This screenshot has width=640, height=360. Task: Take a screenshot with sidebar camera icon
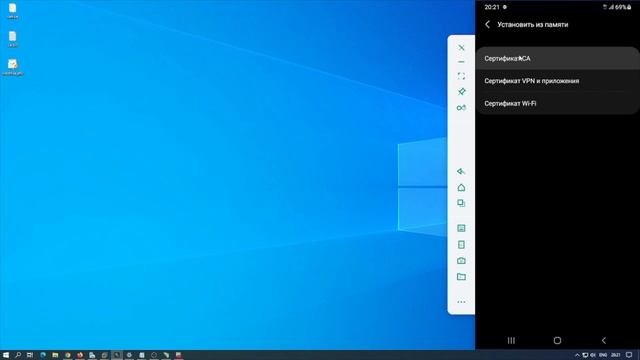[x=461, y=260]
